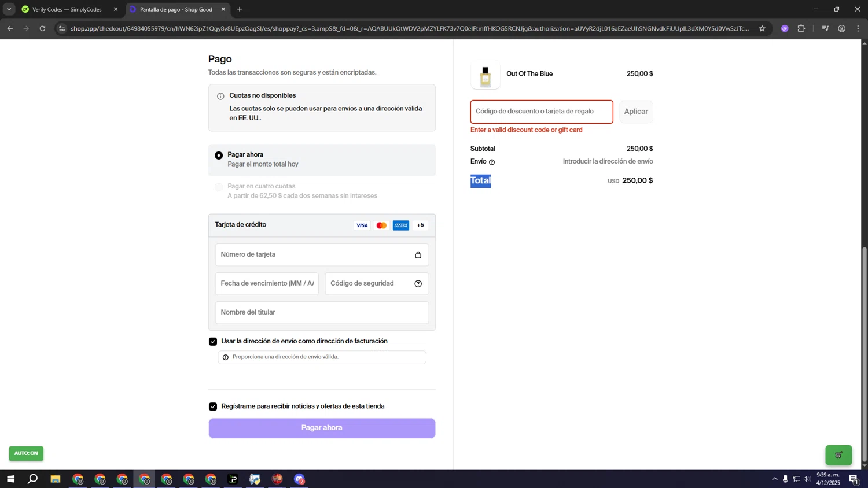The height and width of the screenshot is (488, 868).
Task: Expand the +5 more card types badge
Action: [x=421, y=225]
